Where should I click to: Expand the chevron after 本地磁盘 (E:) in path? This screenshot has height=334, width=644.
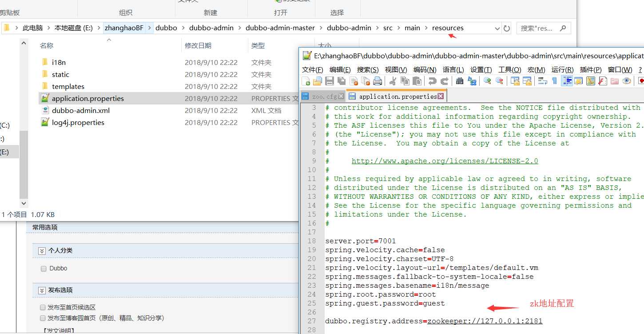[x=98, y=28]
